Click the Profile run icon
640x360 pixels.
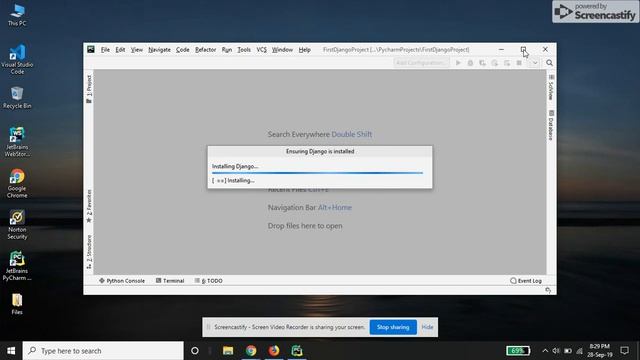coord(495,63)
